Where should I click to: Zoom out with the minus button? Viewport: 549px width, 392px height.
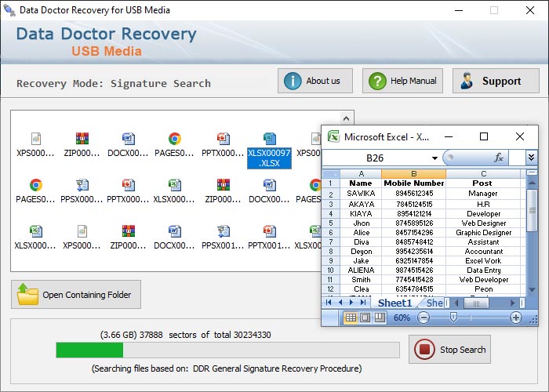pos(424,318)
